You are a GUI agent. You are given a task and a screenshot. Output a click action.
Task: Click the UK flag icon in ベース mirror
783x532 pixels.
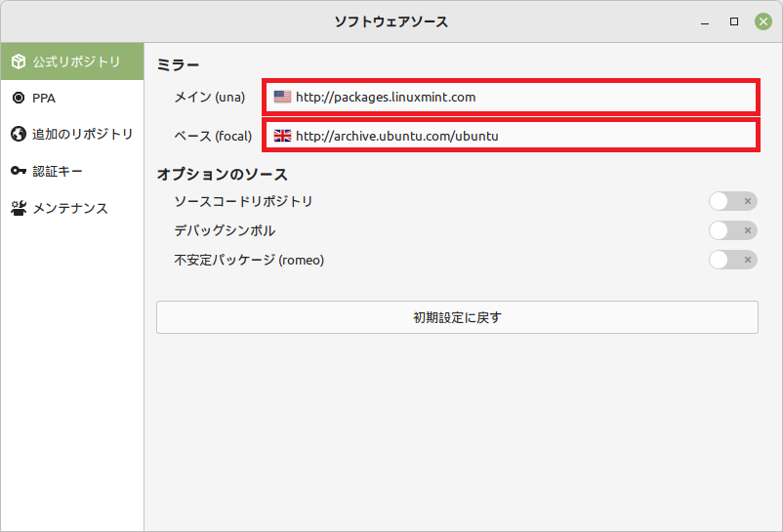282,136
